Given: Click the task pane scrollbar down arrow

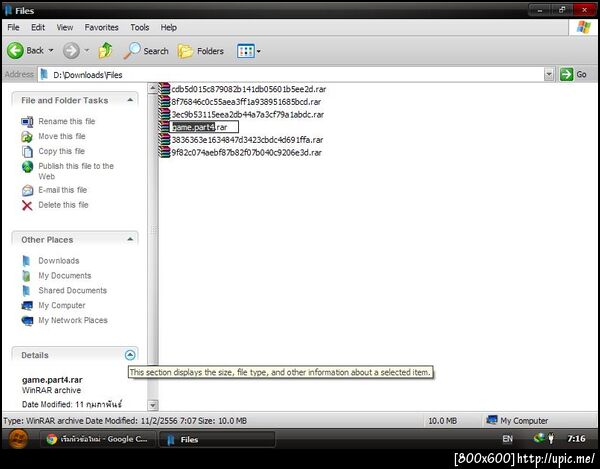Looking at the screenshot, I should [153, 405].
